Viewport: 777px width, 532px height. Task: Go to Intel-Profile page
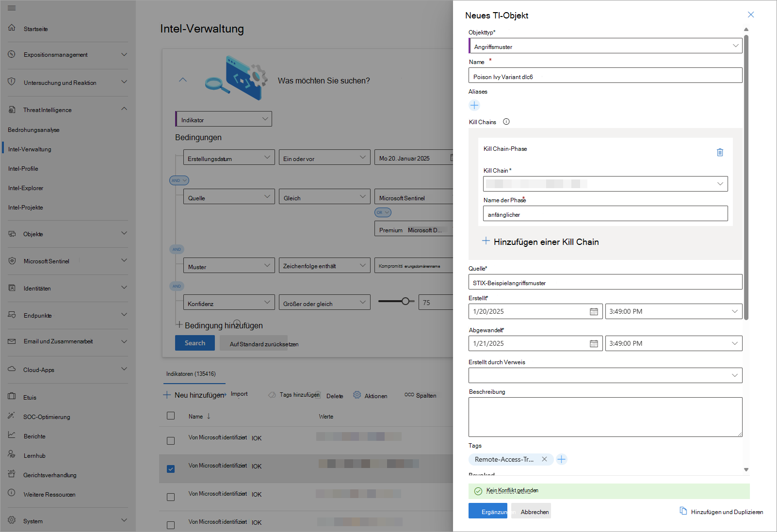(x=23, y=169)
